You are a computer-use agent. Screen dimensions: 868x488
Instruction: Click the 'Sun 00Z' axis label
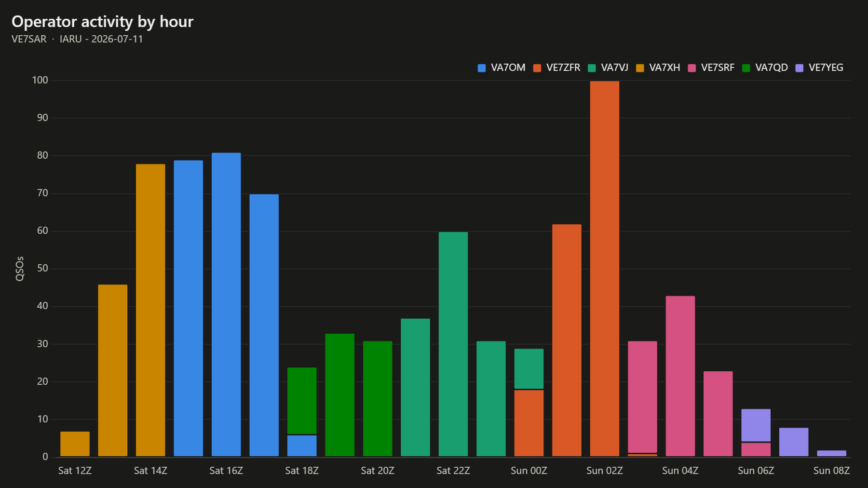click(529, 471)
